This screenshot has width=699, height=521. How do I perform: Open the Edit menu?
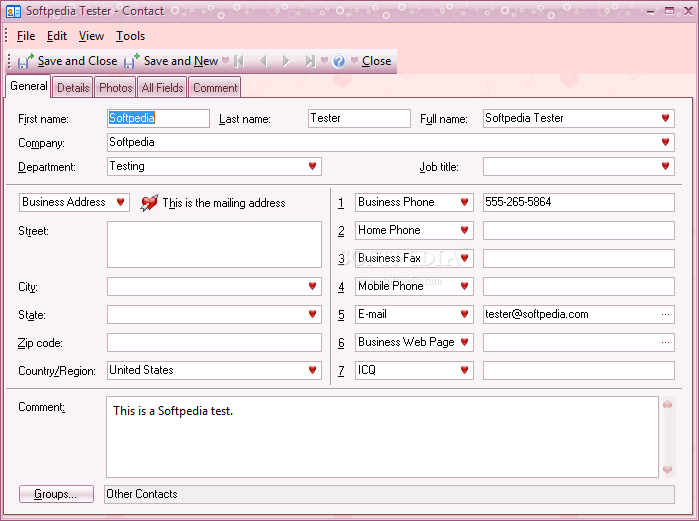[57, 36]
